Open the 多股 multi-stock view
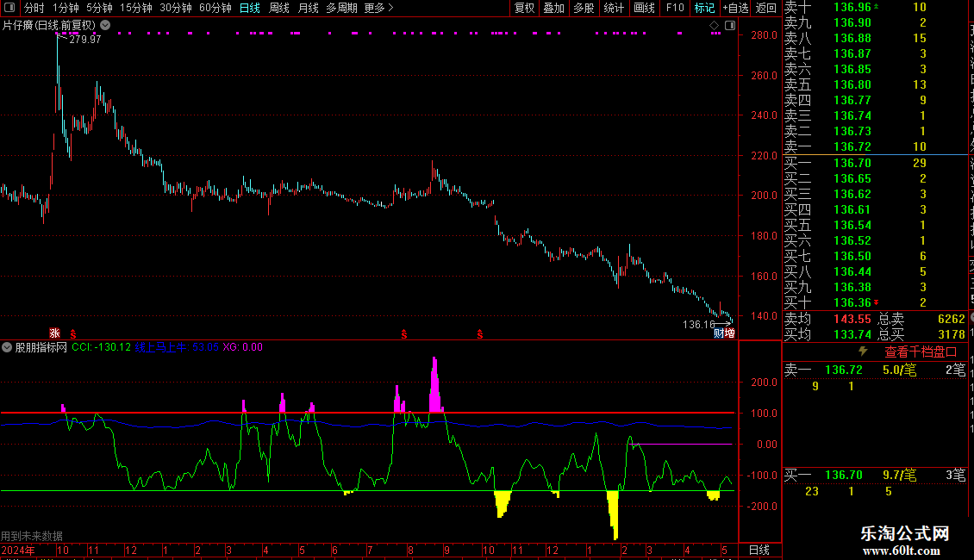This screenshot has height=560, width=974. 584,8
